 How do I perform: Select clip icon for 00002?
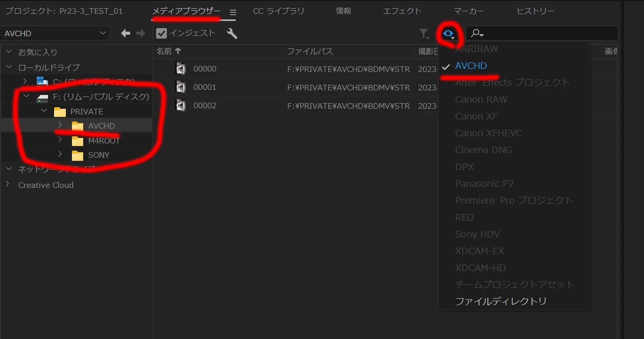[181, 106]
